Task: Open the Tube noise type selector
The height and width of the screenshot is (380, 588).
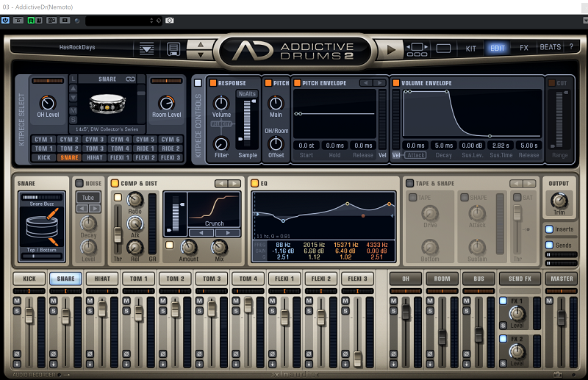Action: 88,197
